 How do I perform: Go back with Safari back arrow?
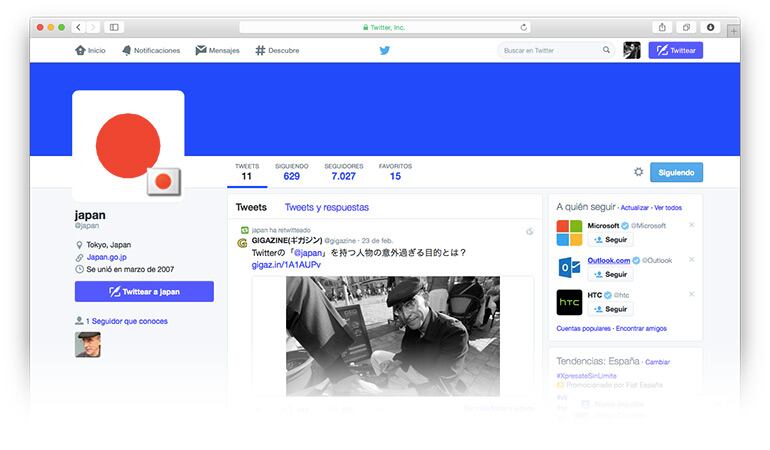(79, 28)
